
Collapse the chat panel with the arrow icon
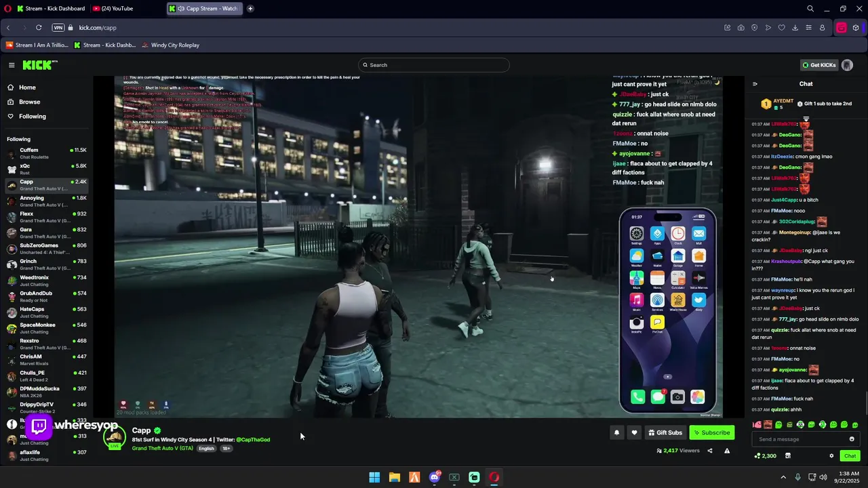click(755, 84)
